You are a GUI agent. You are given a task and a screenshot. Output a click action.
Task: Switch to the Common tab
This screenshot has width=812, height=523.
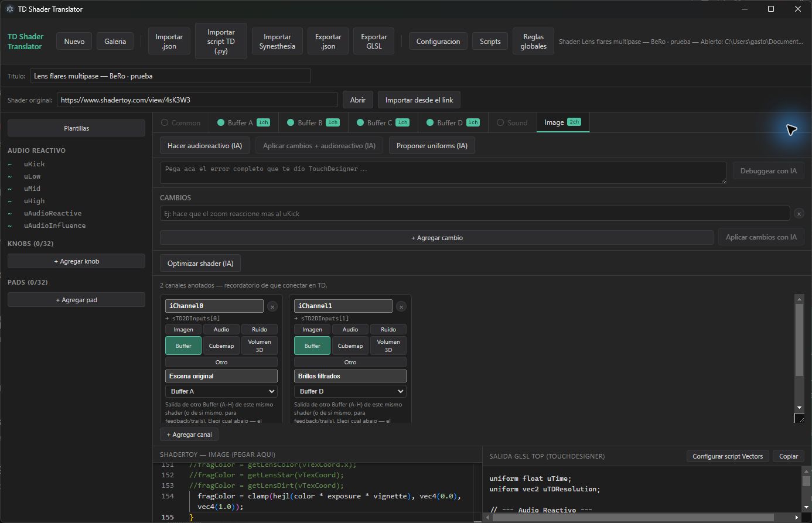pyautogui.click(x=180, y=122)
